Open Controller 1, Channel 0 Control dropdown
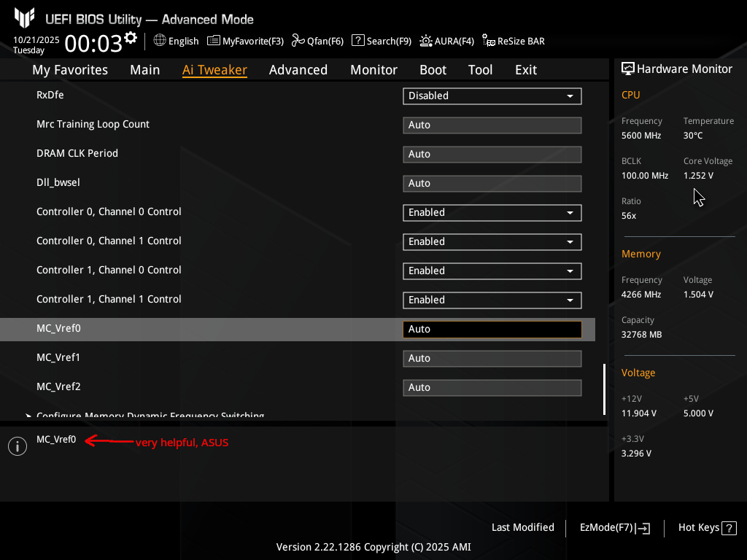Viewport: 747px width, 560px height. (x=492, y=271)
